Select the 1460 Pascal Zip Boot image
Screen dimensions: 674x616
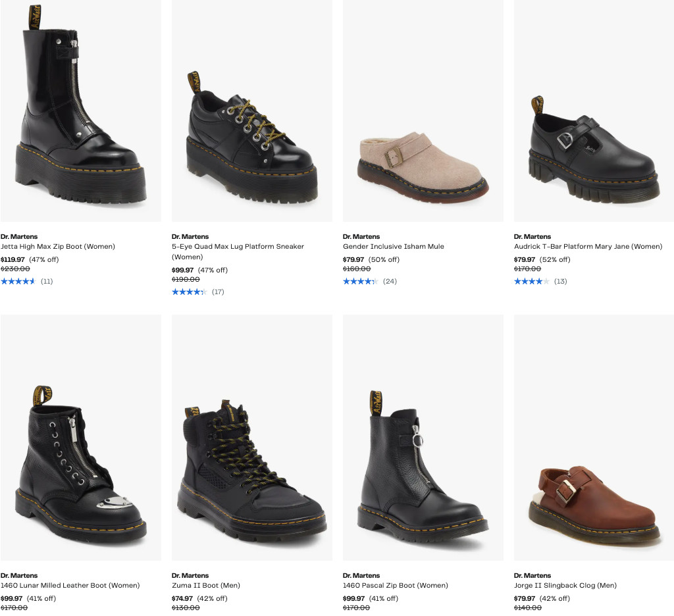pos(423,437)
